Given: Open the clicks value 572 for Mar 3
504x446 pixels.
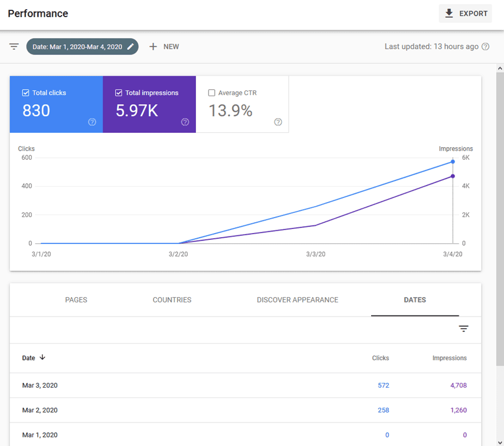Looking at the screenshot, I should tap(383, 385).
